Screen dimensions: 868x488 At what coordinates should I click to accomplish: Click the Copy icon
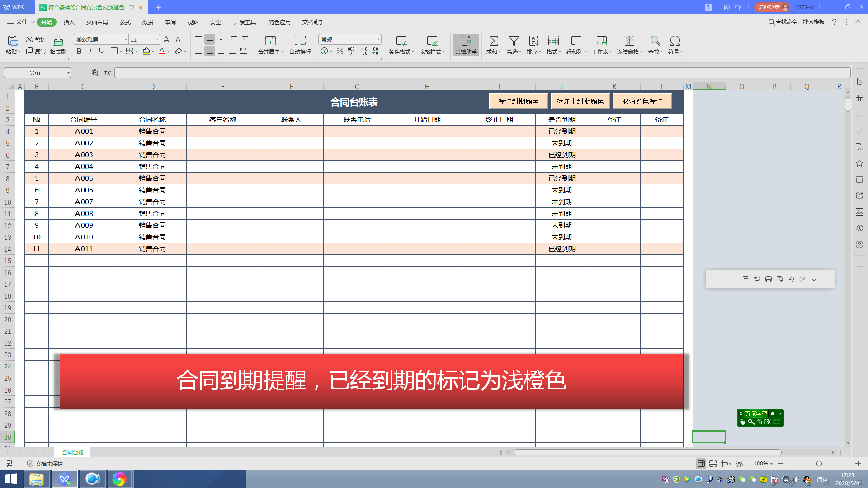pyautogui.click(x=29, y=51)
